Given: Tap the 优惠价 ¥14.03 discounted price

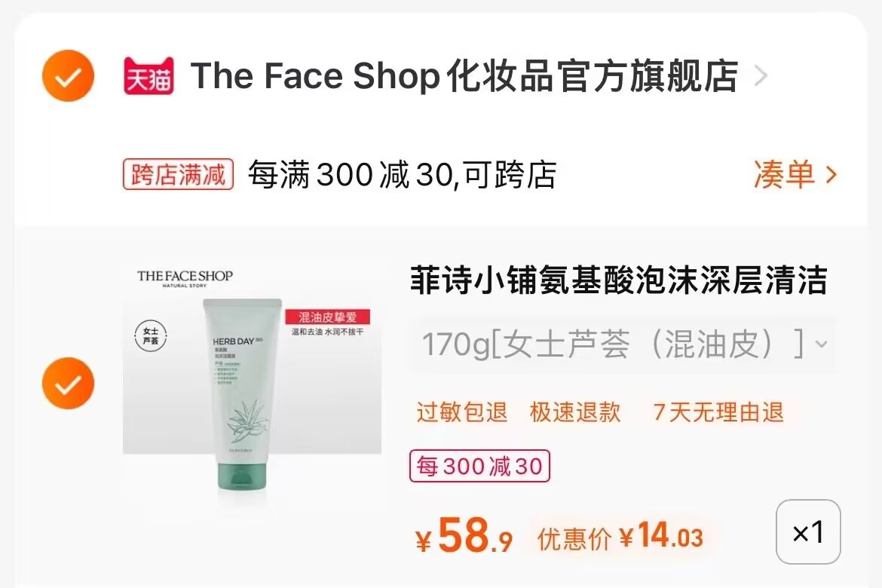Looking at the screenshot, I should click(x=620, y=536).
